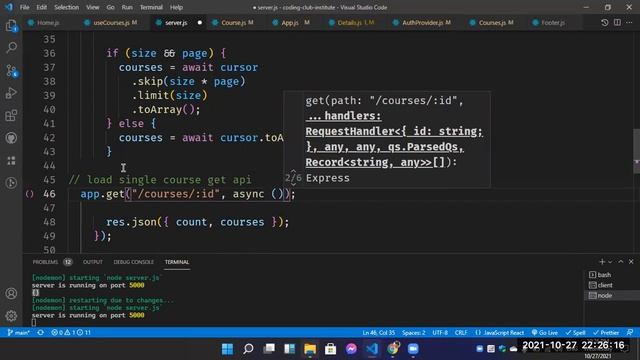Open File Explorer from taskbar
The image size is (640, 360).
310,349
